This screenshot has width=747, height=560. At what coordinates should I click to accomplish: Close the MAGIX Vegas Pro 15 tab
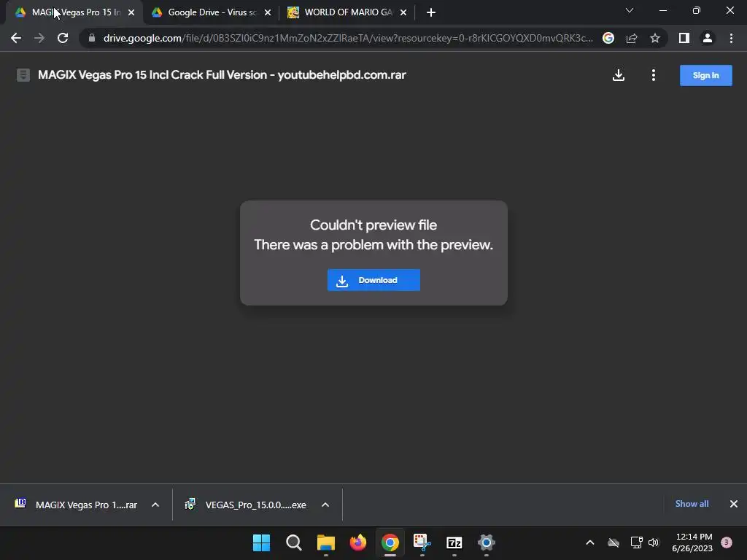coord(131,12)
